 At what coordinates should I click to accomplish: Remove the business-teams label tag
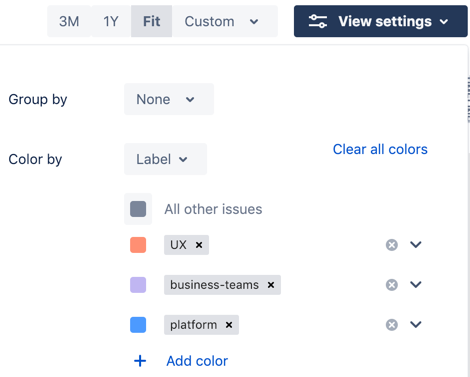click(x=271, y=285)
